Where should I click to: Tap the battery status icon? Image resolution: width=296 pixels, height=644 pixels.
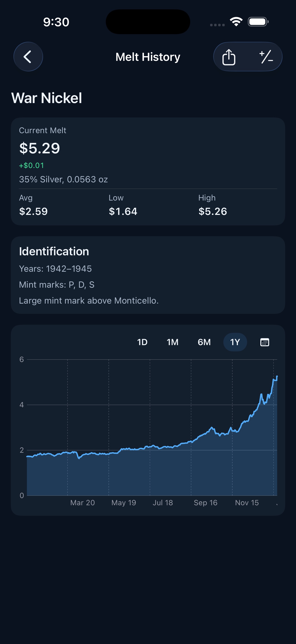click(x=258, y=22)
